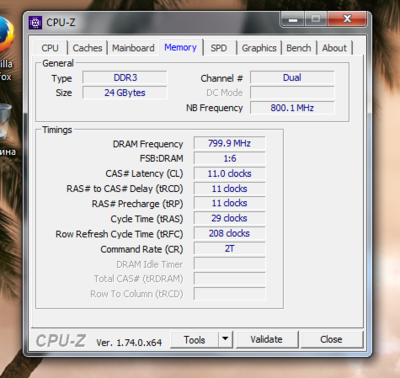Switch to the CPU tab
The width and height of the screenshot is (400, 378).
(50, 48)
